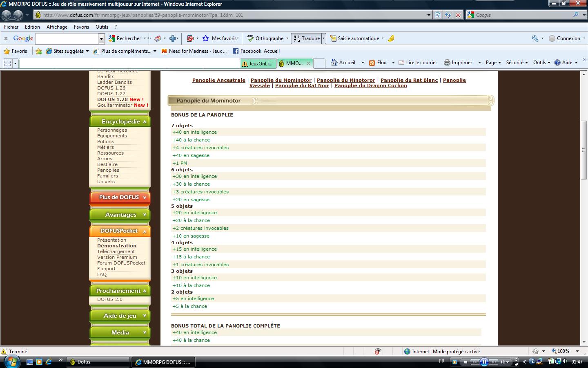Open the Familiers sidebar link
This screenshot has width=588, height=368.
tap(107, 176)
